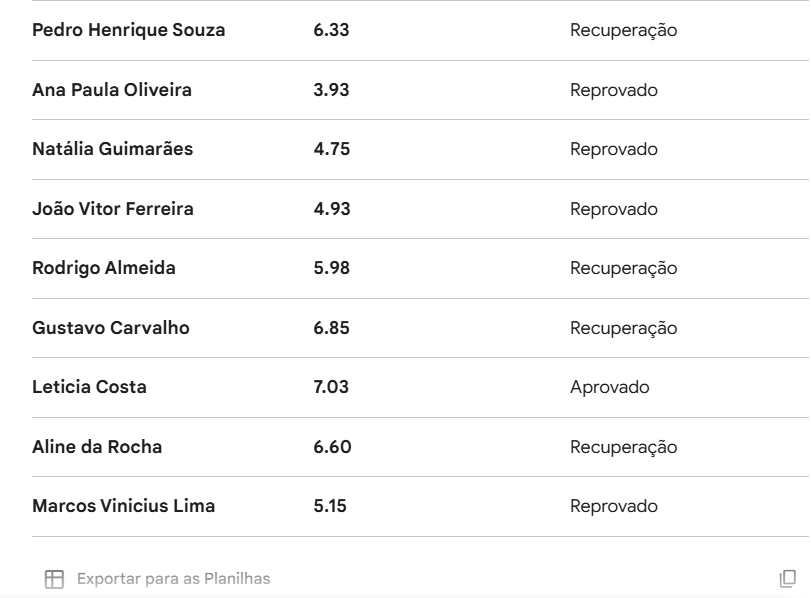Click the Sheets table icon beside Exportar

click(54, 578)
